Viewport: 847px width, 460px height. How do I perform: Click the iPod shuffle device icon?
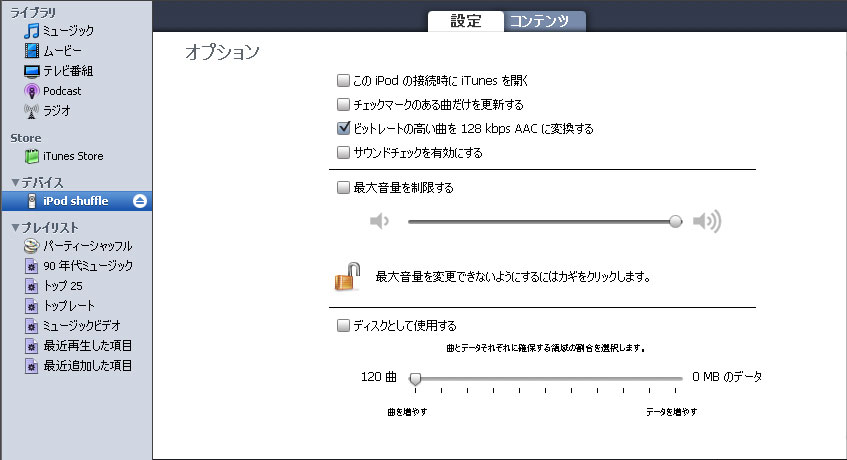click(32, 201)
